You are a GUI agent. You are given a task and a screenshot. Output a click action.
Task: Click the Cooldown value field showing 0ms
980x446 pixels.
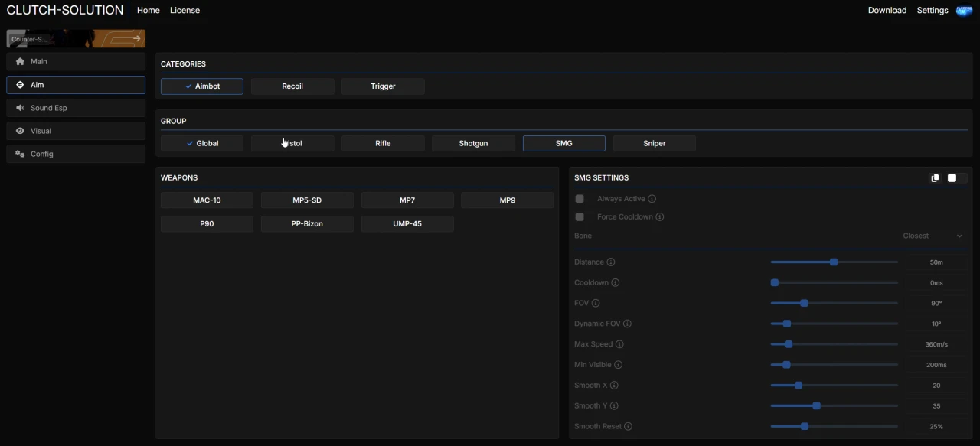936,283
